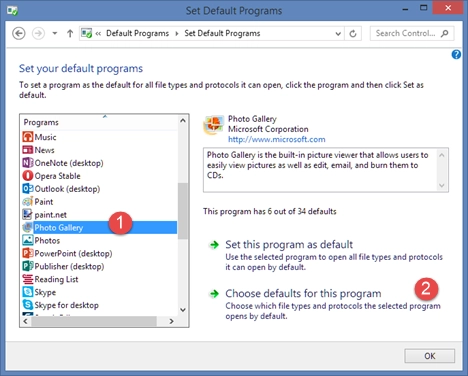
Task: Click the Reading List icon
Action: coord(28,279)
